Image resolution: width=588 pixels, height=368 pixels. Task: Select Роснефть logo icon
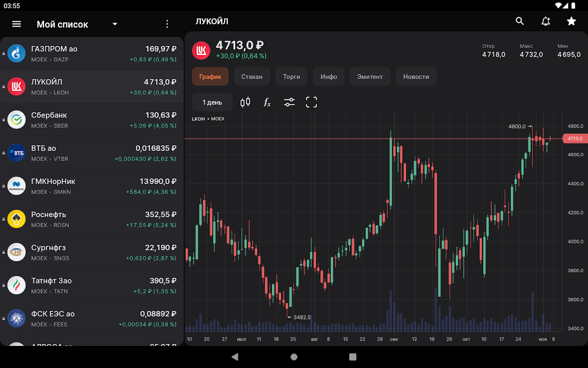pos(17,219)
